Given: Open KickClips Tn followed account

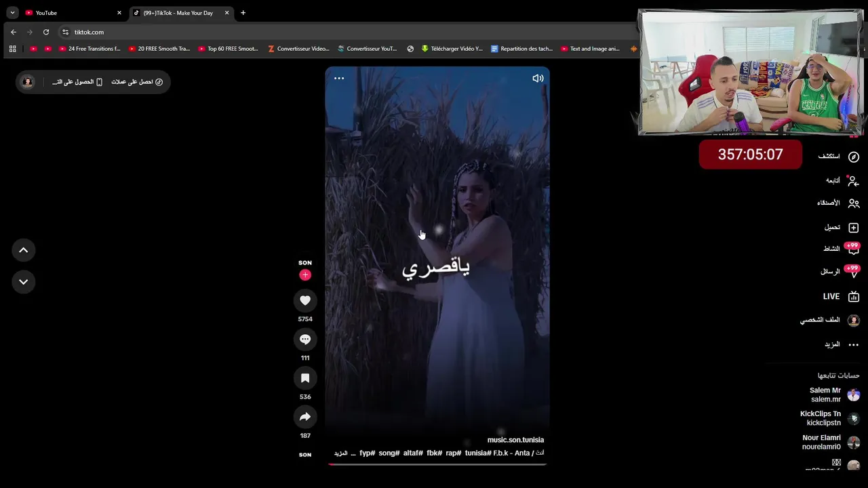Looking at the screenshot, I should (x=830, y=418).
